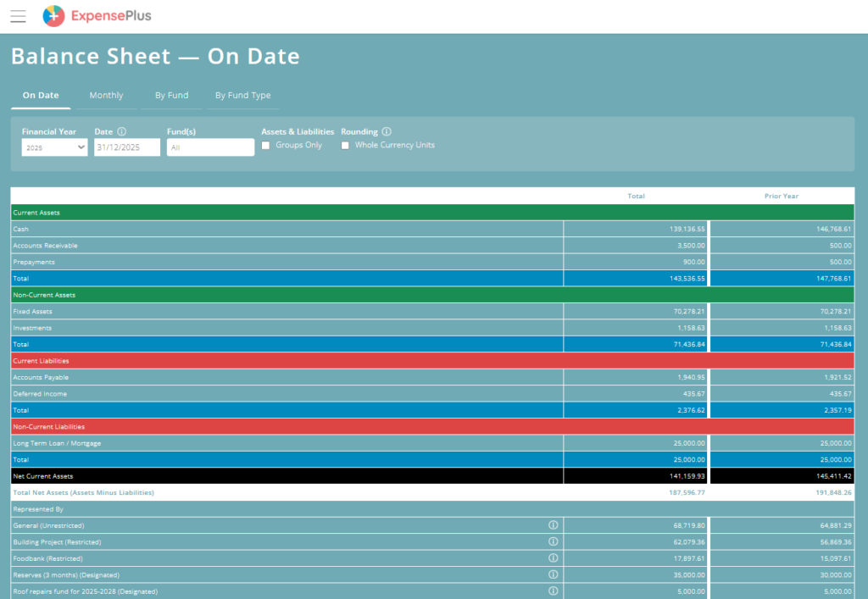Open info icon for Roof repairs fund

[x=553, y=591]
